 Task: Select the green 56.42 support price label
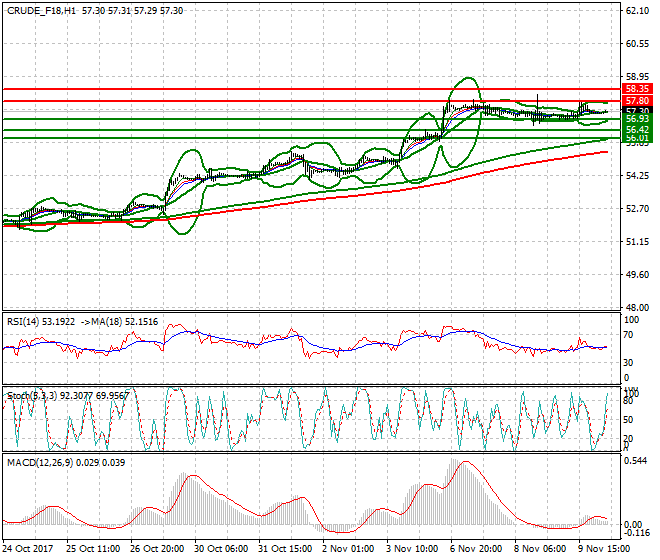click(x=637, y=130)
